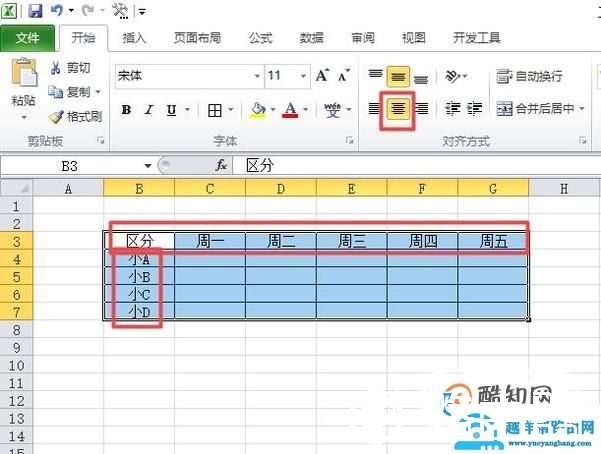This screenshot has width=601, height=454.
Task: Click the fx insert function icon
Action: [221, 166]
